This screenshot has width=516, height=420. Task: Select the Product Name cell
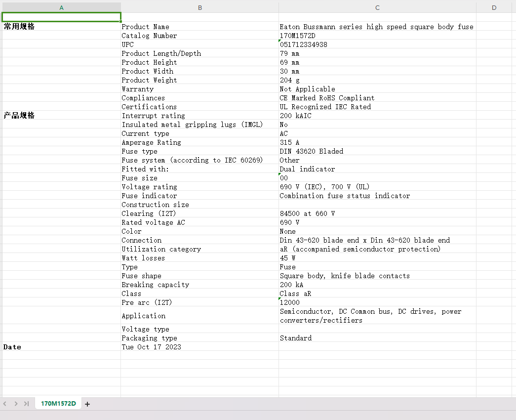[200, 26]
